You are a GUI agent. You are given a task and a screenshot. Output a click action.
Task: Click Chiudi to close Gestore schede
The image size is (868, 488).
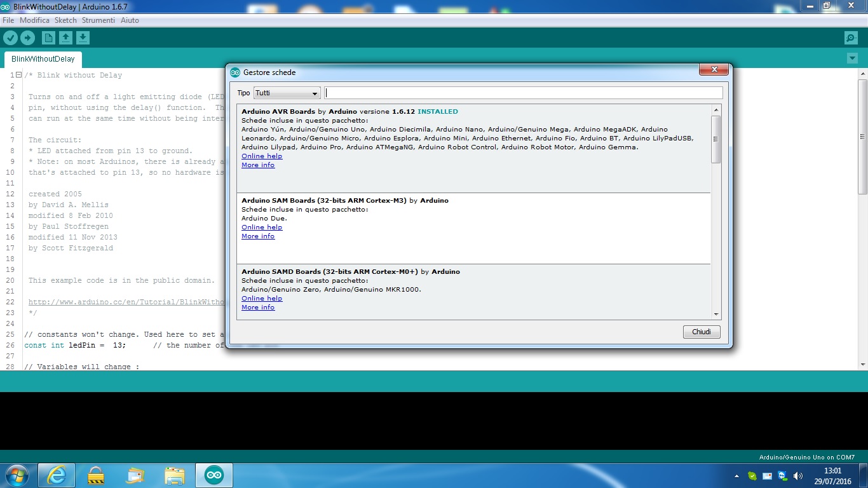pyautogui.click(x=701, y=332)
